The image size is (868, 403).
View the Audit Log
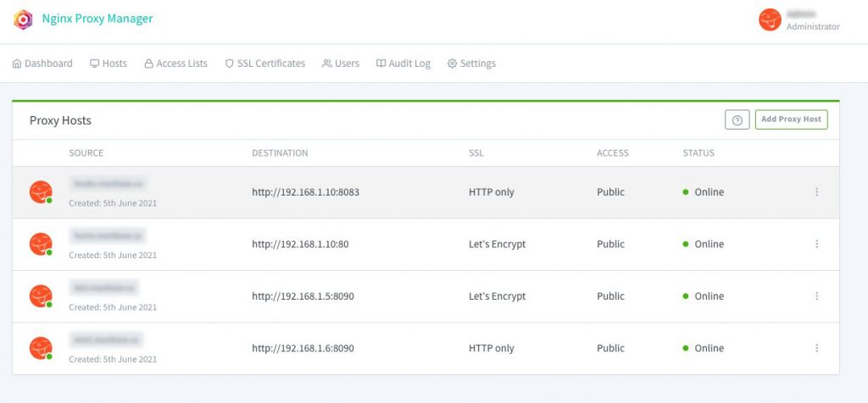tap(403, 63)
